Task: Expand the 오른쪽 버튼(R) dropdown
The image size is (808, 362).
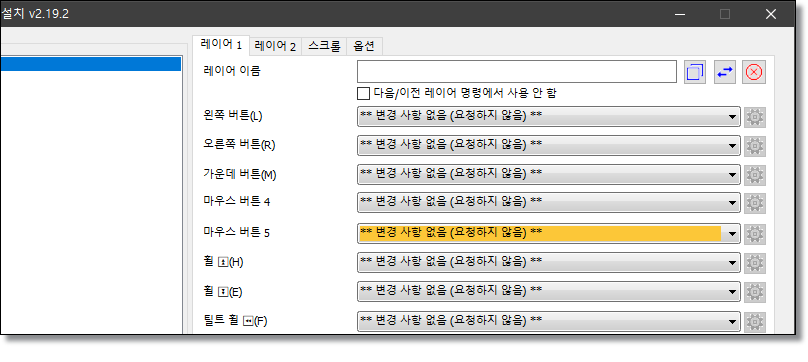Action: click(549, 145)
